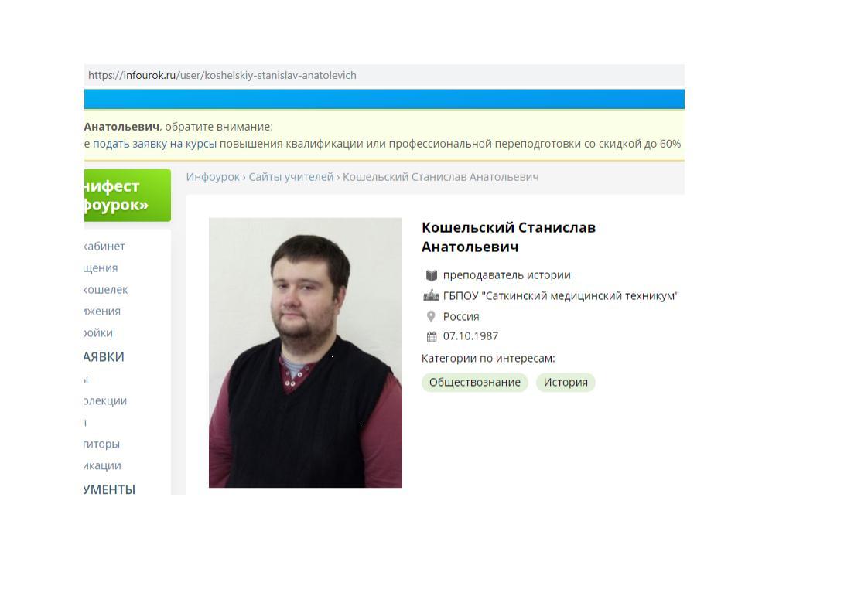Image resolution: width=868 pixels, height=613 pixels.
Task: Select the Обществознание category tag
Action: [475, 383]
